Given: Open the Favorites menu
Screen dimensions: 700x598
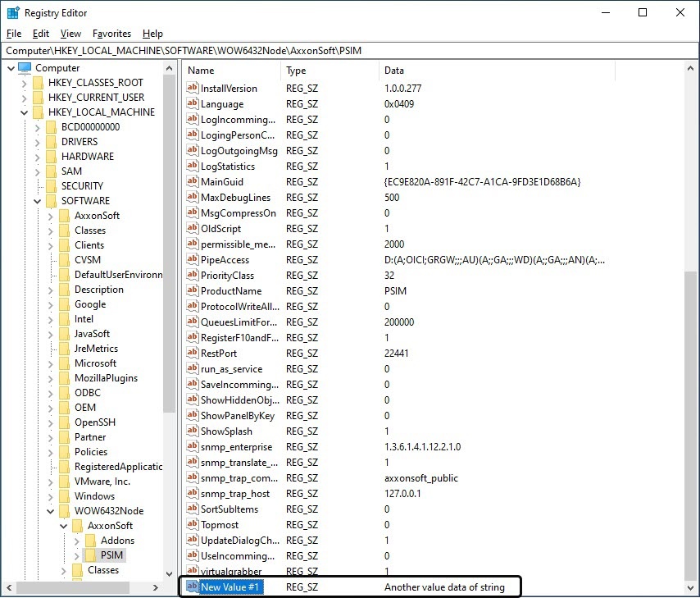Looking at the screenshot, I should point(111,34).
